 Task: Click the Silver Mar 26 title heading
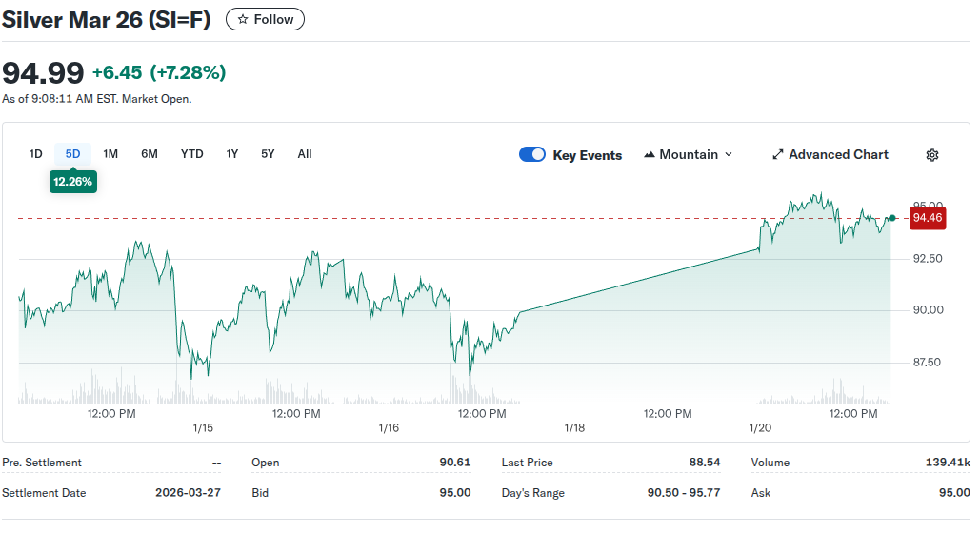coord(107,20)
